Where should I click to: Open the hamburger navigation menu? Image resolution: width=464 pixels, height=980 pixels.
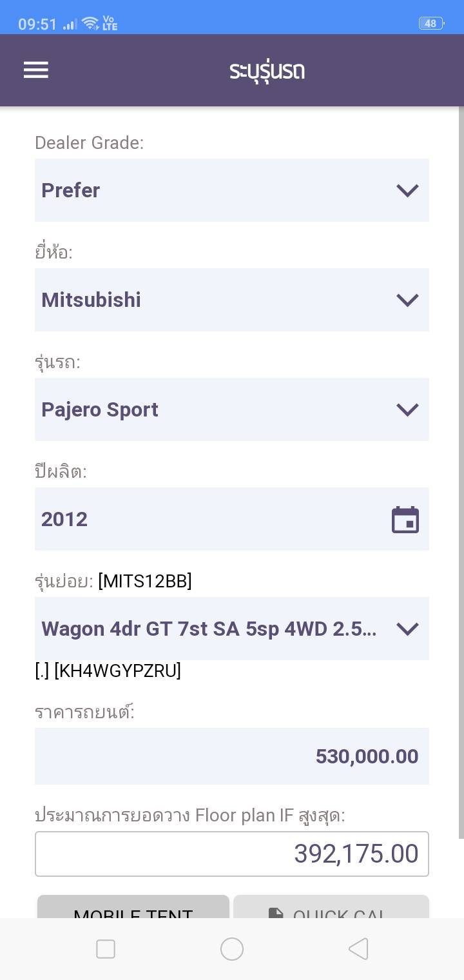coord(36,70)
